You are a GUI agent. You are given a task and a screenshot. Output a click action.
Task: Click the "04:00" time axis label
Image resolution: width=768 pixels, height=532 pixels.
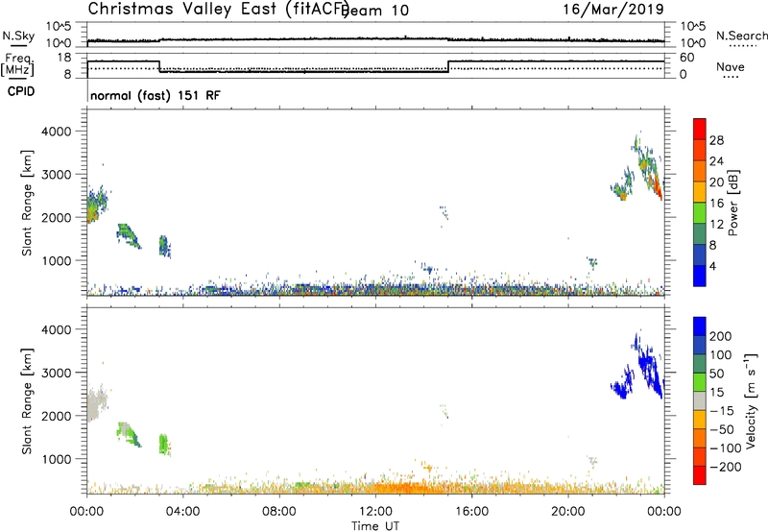pyautogui.click(x=183, y=512)
